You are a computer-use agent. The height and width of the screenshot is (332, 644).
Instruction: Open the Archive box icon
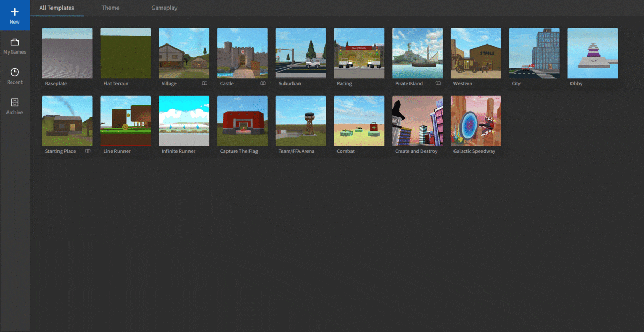14,102
